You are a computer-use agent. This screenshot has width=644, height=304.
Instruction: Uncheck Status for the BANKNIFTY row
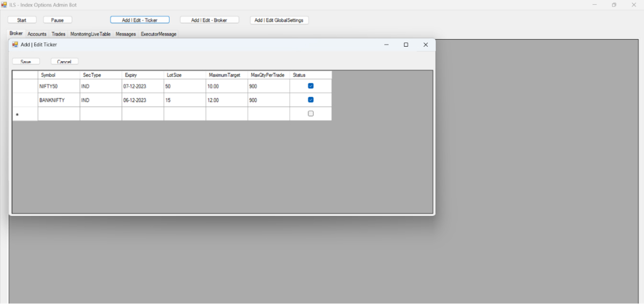click(x=311, y=100)
